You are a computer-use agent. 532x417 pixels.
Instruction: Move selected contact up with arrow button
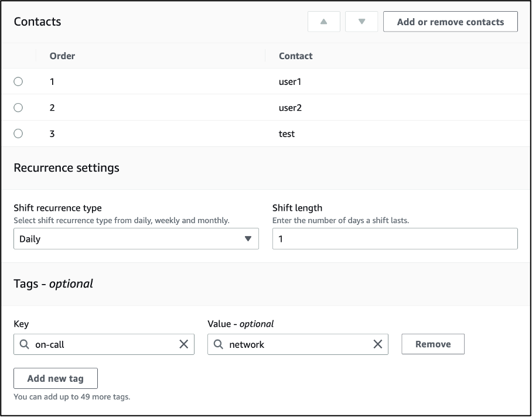[x=323, y=22]
